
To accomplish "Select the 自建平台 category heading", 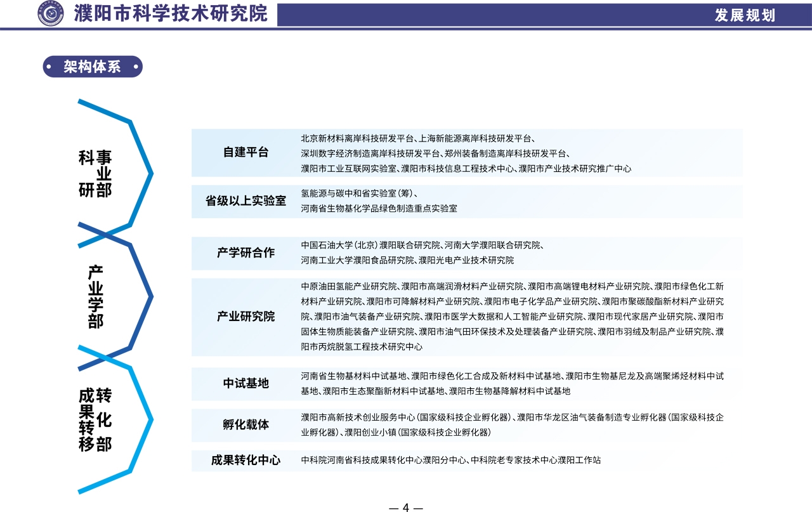I will point(246,152).
